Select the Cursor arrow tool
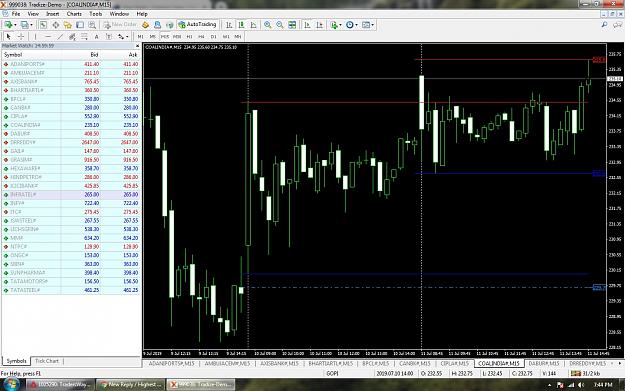This screenshot has height=391, width=625. pos(9,37)
